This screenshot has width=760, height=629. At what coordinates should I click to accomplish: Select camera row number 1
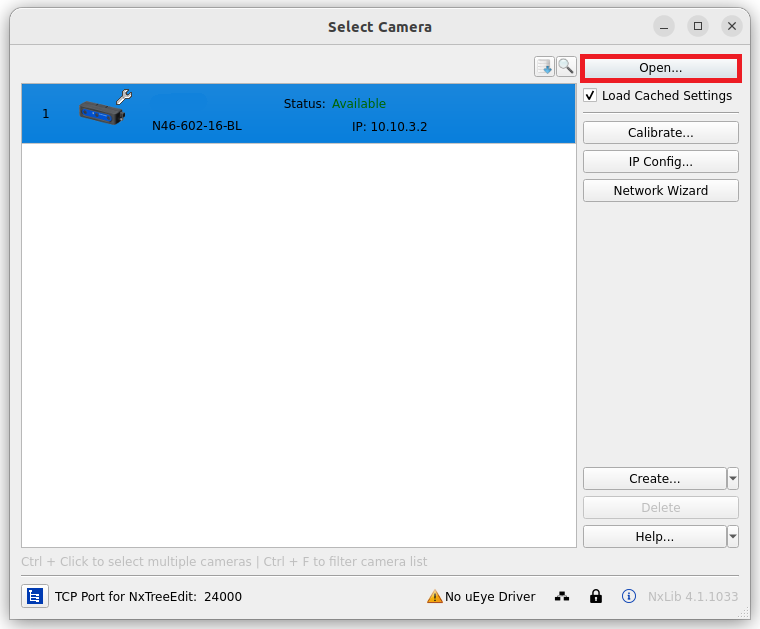pos(299,113)
